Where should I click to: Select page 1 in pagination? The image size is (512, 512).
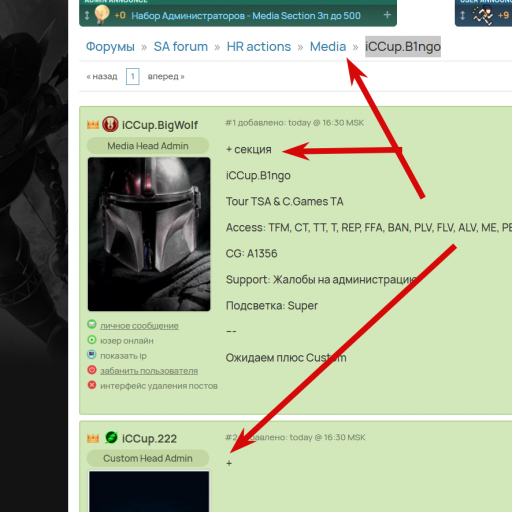click(133, 76)
